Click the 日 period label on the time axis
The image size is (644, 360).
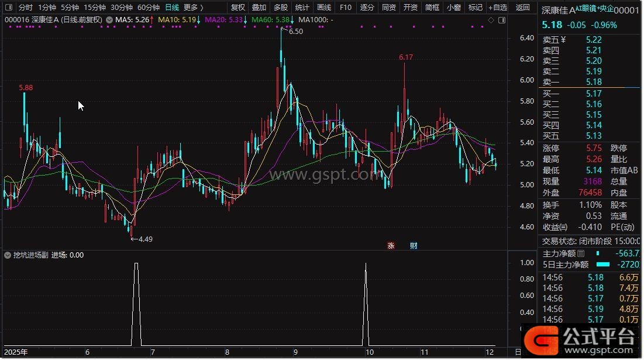pyautogui.click(x=518, y=352)
